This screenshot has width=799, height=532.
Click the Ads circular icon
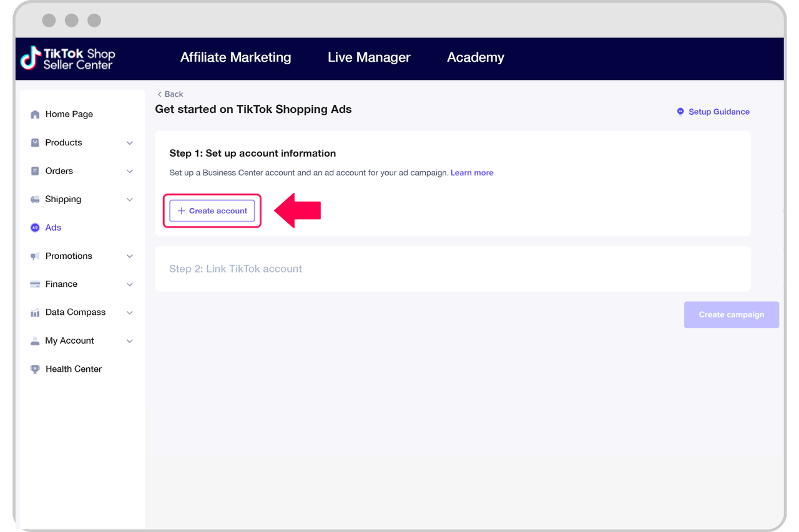[35, 228]
